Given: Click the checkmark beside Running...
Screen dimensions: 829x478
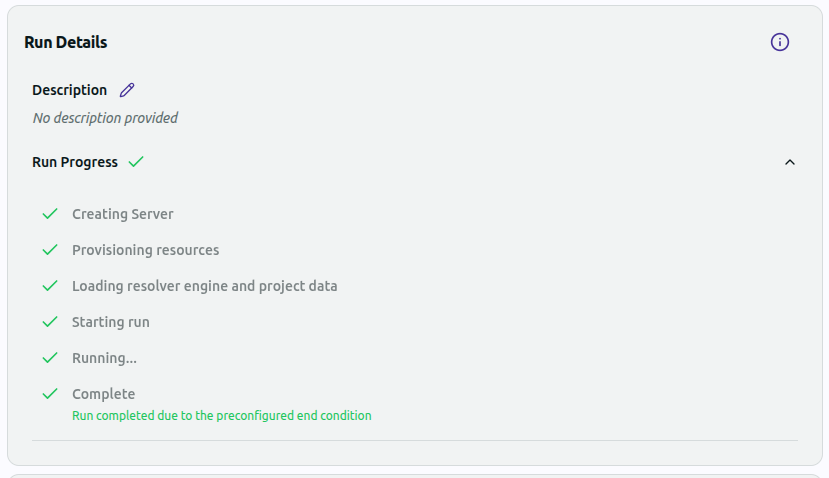Looking at the screenshot, I should (50, 358).
